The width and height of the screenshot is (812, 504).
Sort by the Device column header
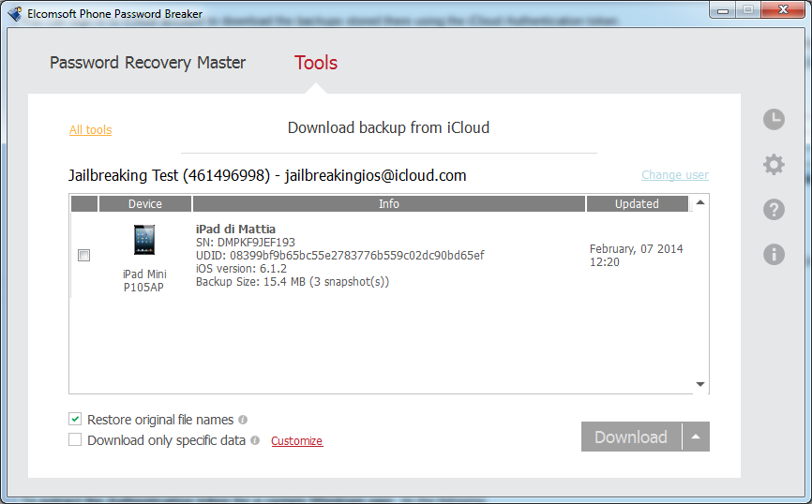(145, 204)
